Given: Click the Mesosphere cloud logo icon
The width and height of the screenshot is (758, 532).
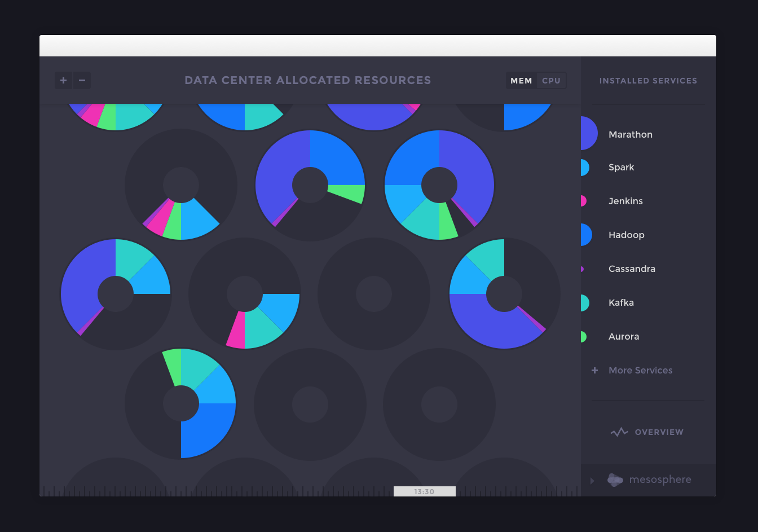Looking at the screenshot, I should point(615,480).
